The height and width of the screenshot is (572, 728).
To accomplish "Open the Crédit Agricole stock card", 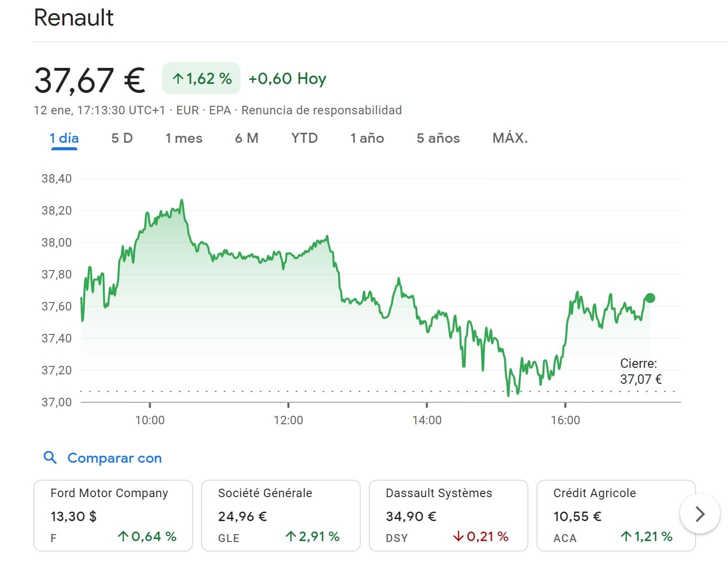I will pyautogui.click(x=616, y=516).
